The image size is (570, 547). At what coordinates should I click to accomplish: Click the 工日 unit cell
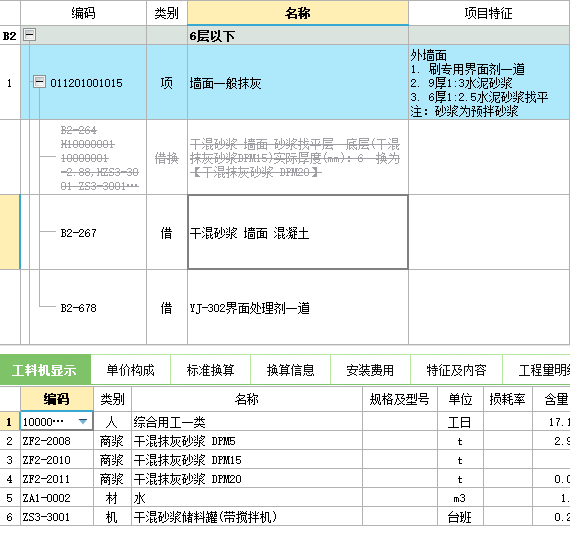pos(460,422)
